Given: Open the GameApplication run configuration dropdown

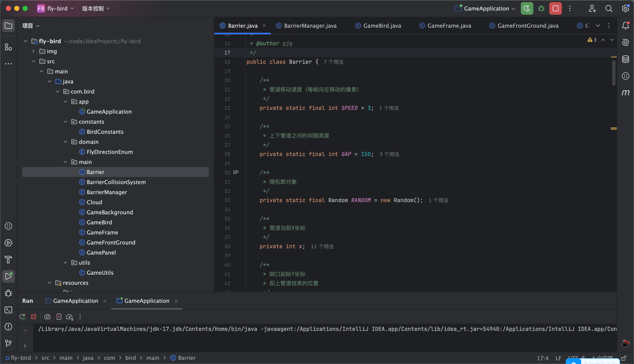Looking at the screenshot, I should tap(485, 9).
